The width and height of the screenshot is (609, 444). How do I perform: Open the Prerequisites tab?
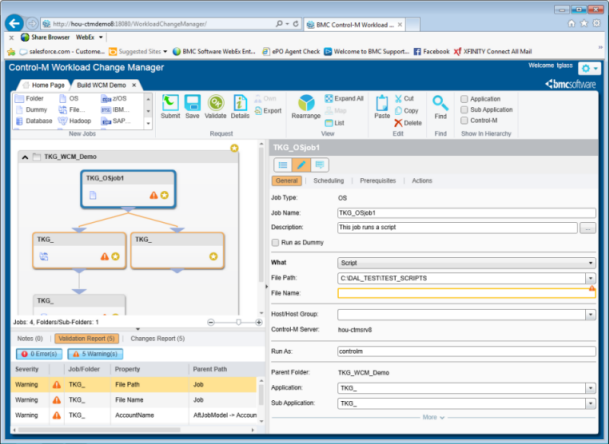(x=378, y=181)
